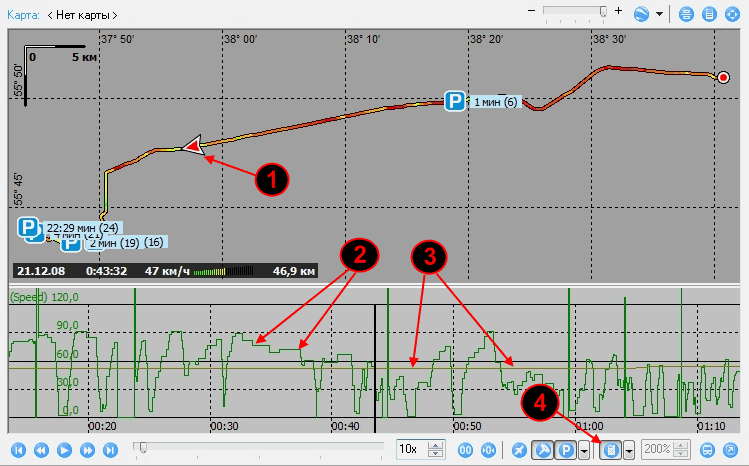Viewport: 749px width, 466px height.
Task: Click the Google Earth globe icon
Action: click(641, 15)
